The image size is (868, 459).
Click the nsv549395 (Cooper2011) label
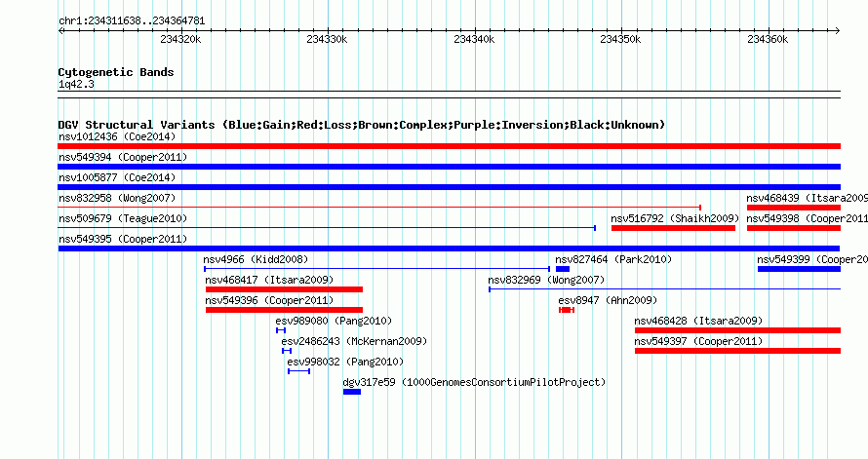click(123, 239)
